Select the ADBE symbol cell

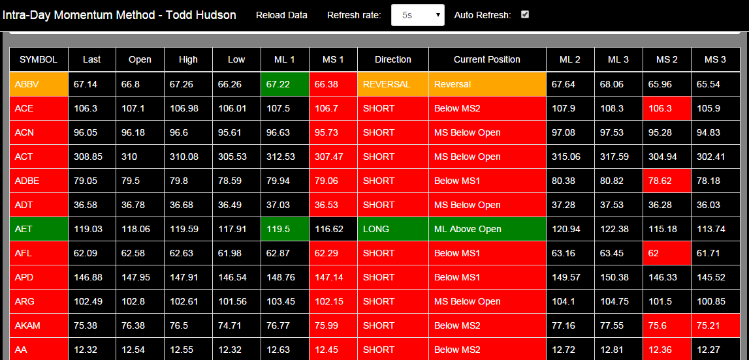[39, 181]
